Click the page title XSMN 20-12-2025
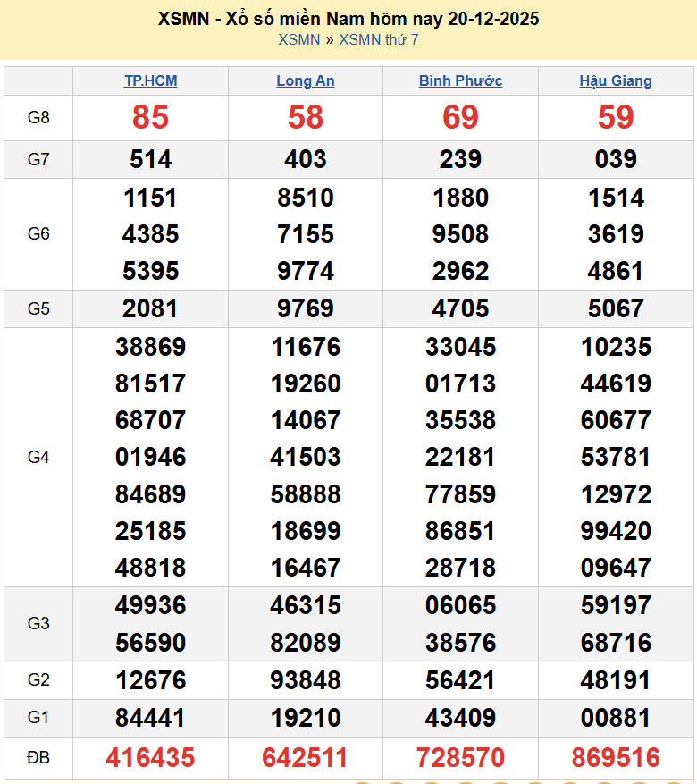The height and width of the screenshot is (784, 697). pyautogui.click(x=348, y=19)
